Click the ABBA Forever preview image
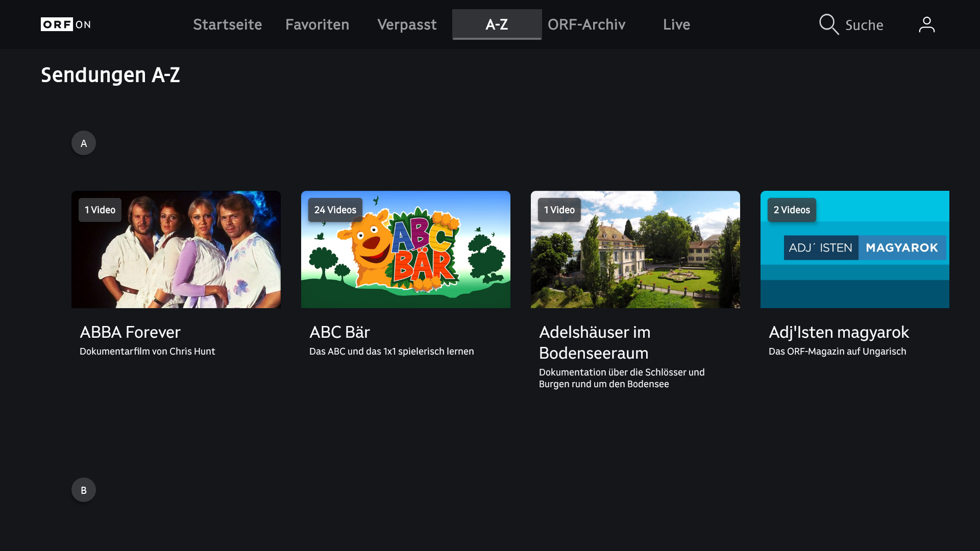This screenshot has width=980, height=551. pyautogui.click(x=176, y=249)
